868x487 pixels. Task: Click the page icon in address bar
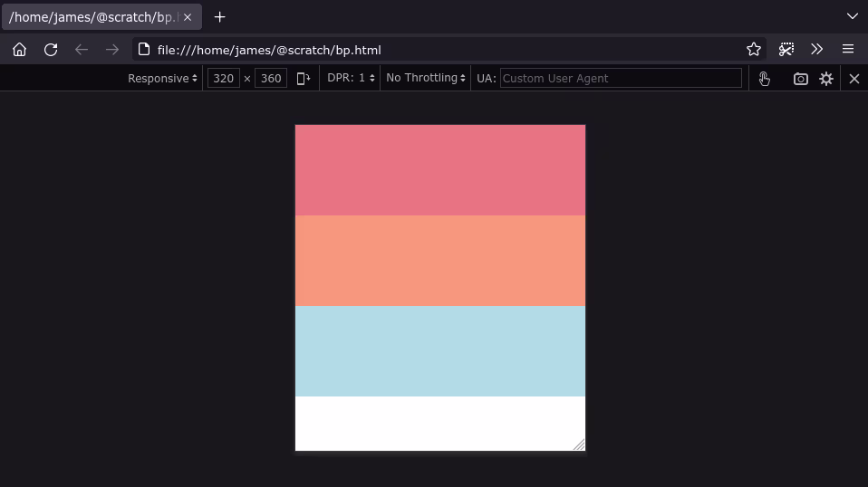(144, 50)
